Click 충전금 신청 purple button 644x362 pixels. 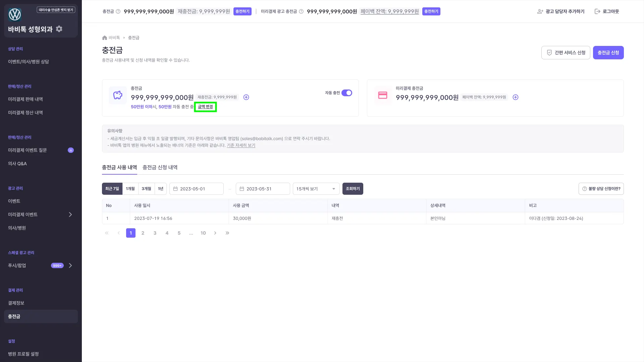(608, 53)
